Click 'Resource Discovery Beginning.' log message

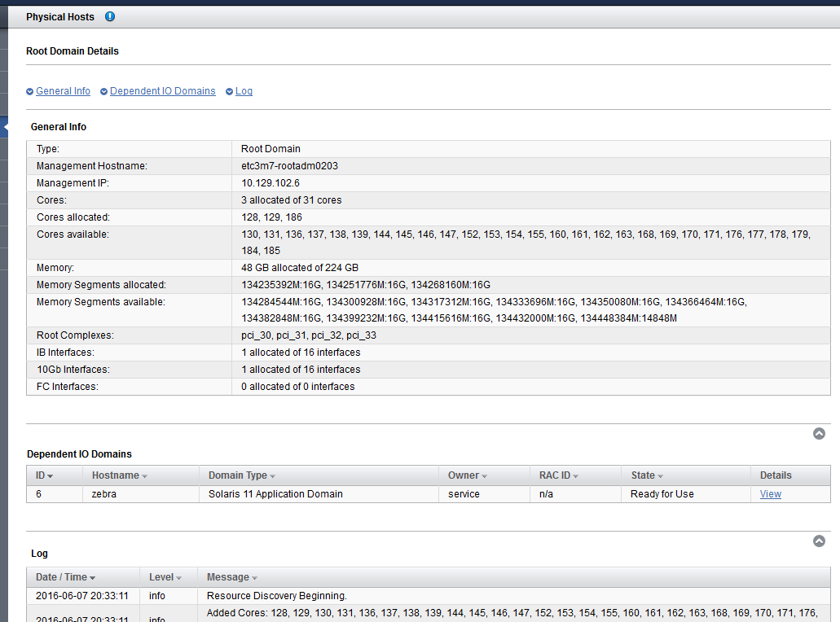point(276,596)
